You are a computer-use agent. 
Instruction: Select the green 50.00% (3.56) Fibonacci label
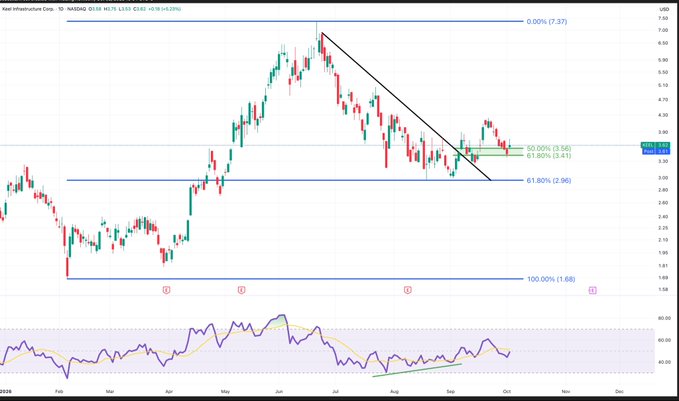coord(549,149)
